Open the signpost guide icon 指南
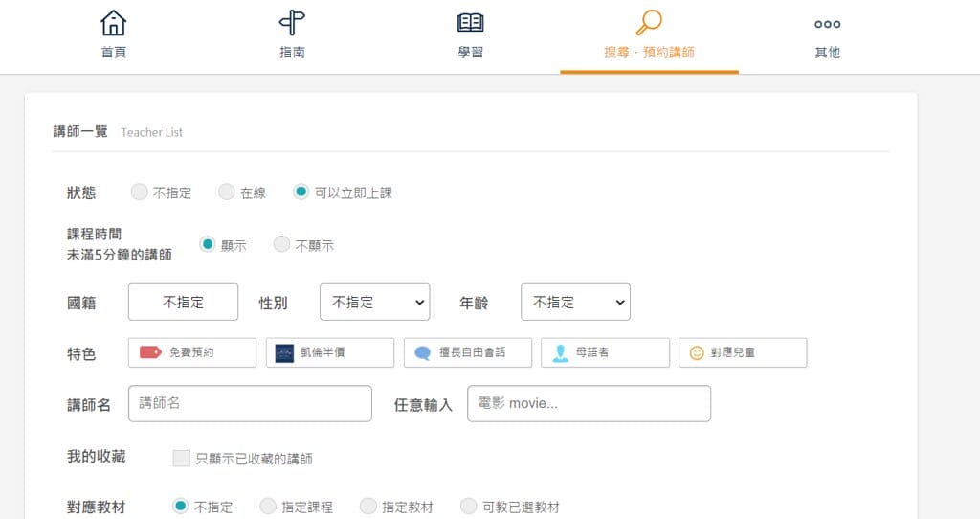This screenshot has height=519, width=980. click(292, 23)
